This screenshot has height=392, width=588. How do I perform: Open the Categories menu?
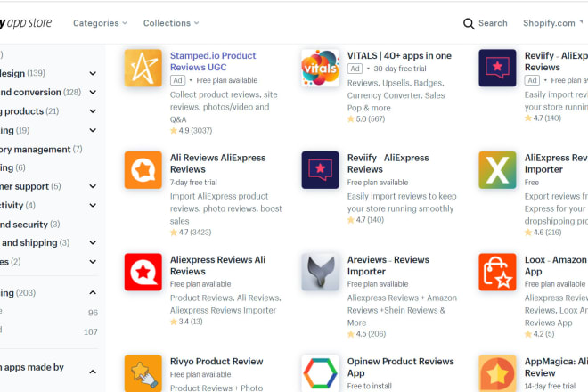(100, 23)
